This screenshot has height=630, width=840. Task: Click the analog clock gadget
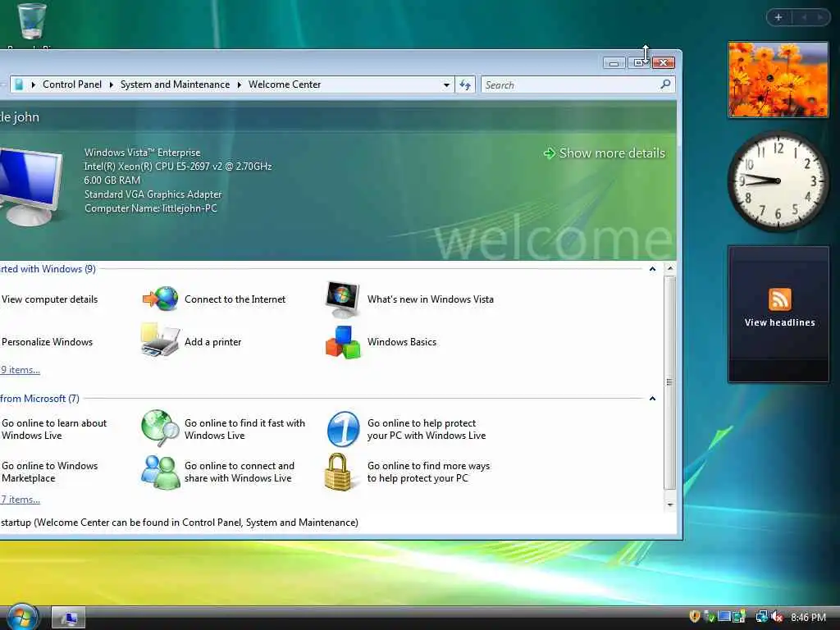tap(778, 181)
